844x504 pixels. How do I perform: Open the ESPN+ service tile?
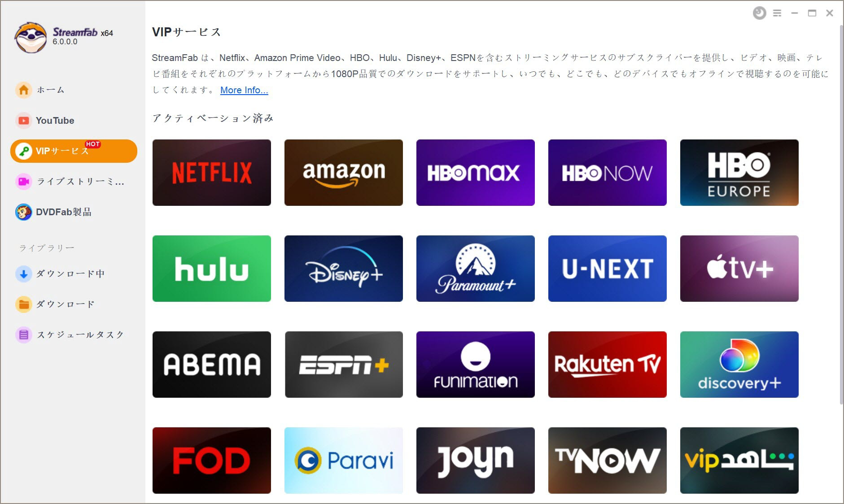pyautogui.click(x=344, y=365)
